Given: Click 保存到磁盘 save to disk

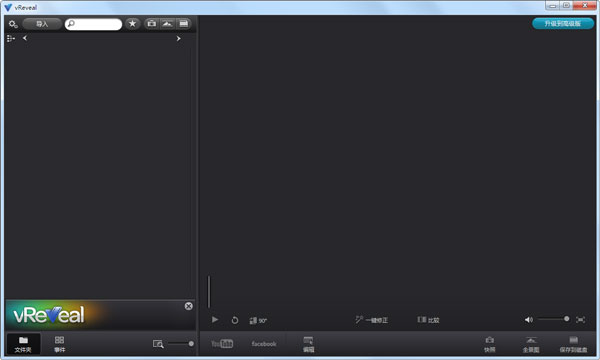Looking at the screenshot, I should coord(573,344).
